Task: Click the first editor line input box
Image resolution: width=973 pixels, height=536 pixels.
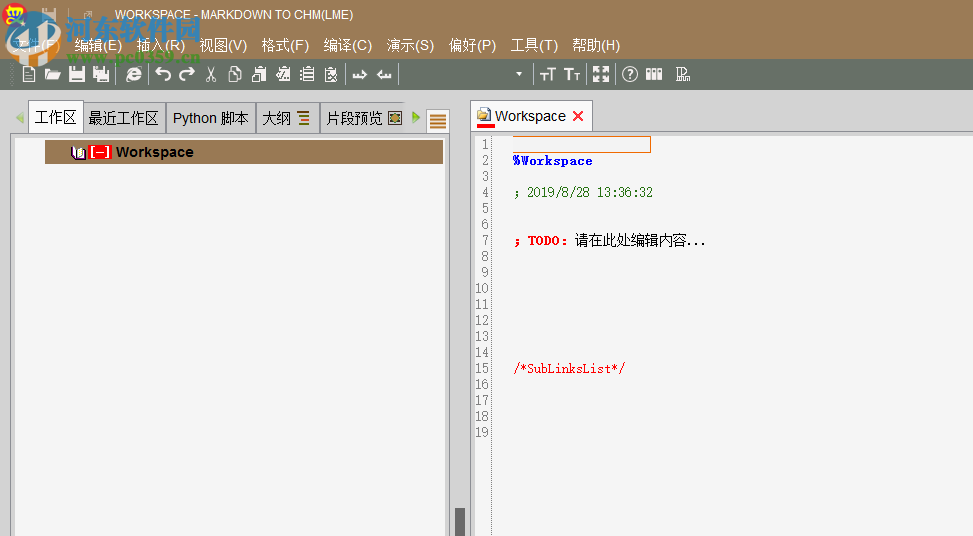Action: 581,145
